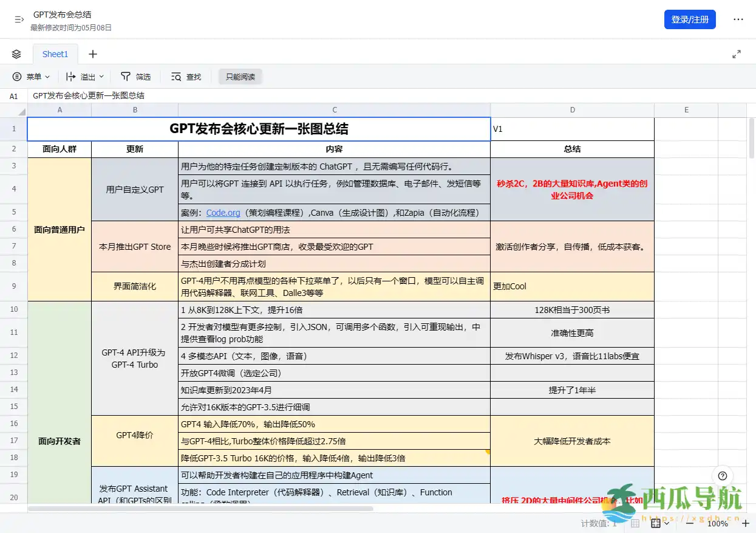Expand the 菜单 dropdown
Screen dimensions: 756x533
(30, 77)
